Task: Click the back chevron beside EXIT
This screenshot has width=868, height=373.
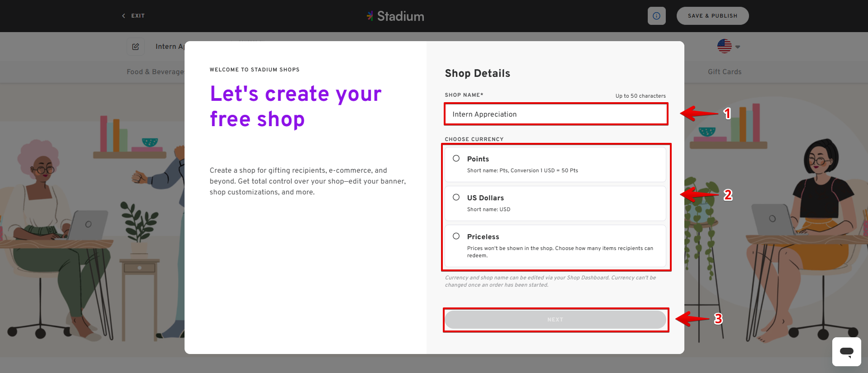Action: click(123, 16)
